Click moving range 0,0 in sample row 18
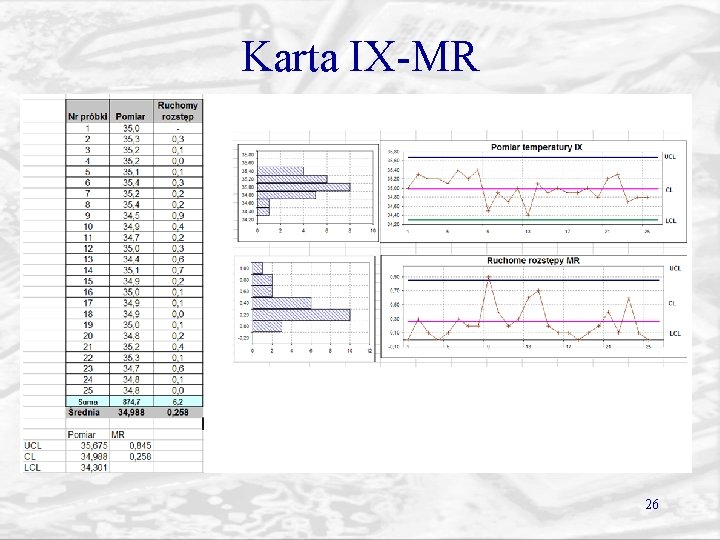 [x=178, y=314]
